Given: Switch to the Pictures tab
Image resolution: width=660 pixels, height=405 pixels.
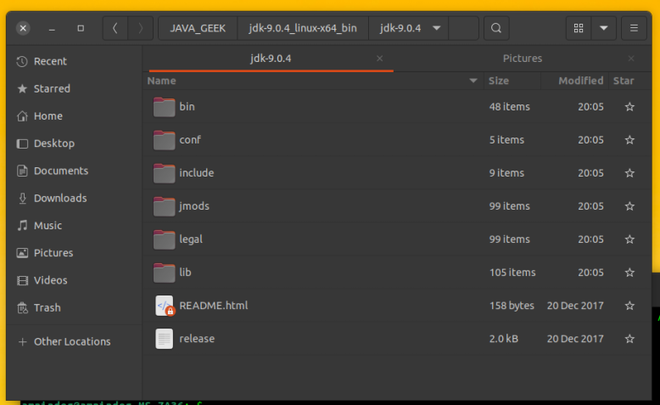Looking at the screenshot, I should [x=522, y=59].
